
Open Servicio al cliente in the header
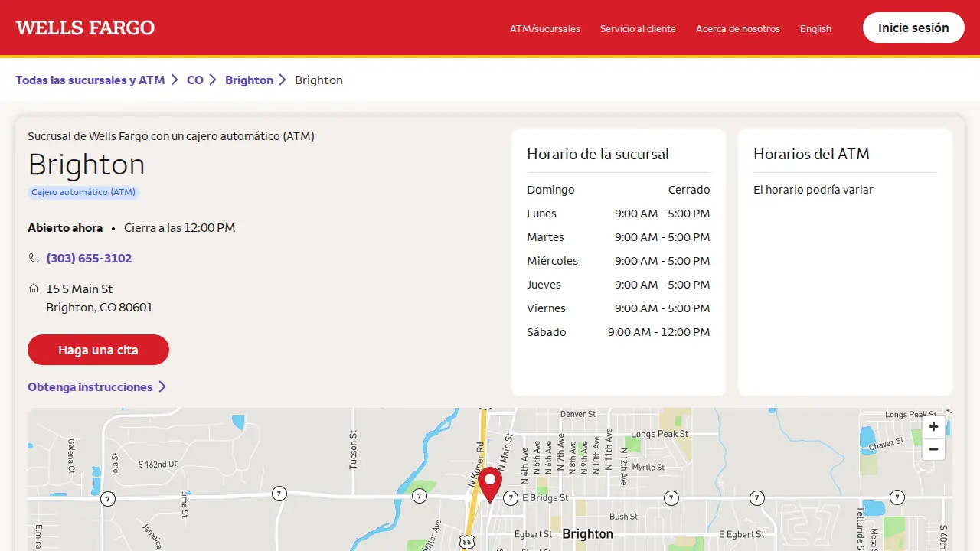point(638,28)
